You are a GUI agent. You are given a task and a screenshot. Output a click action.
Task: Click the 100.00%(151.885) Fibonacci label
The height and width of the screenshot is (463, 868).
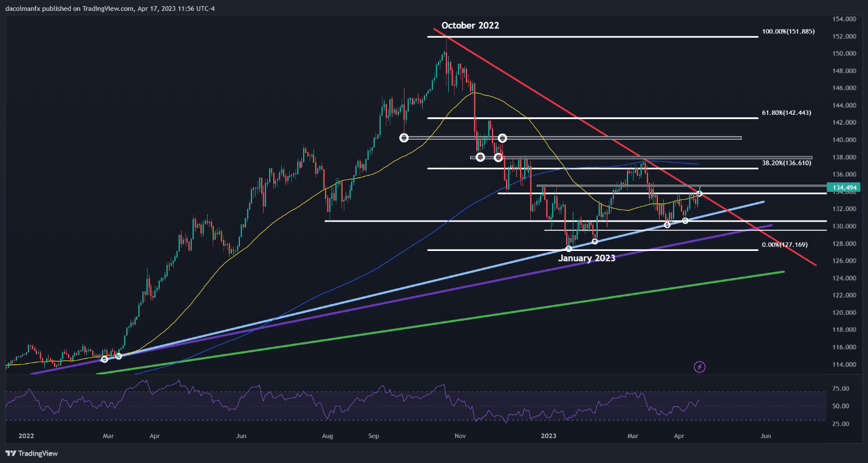point(788,32)
